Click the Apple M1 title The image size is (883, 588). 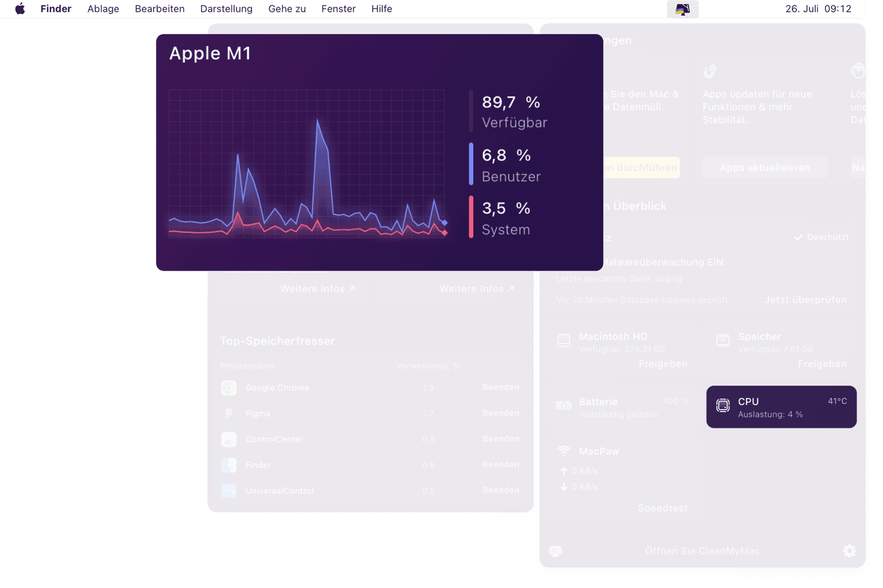(x=210, y=53)
